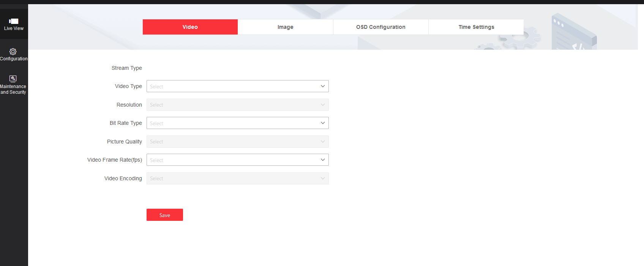
Task: Click the Live View text in sidebar
Action: (14, 28)
